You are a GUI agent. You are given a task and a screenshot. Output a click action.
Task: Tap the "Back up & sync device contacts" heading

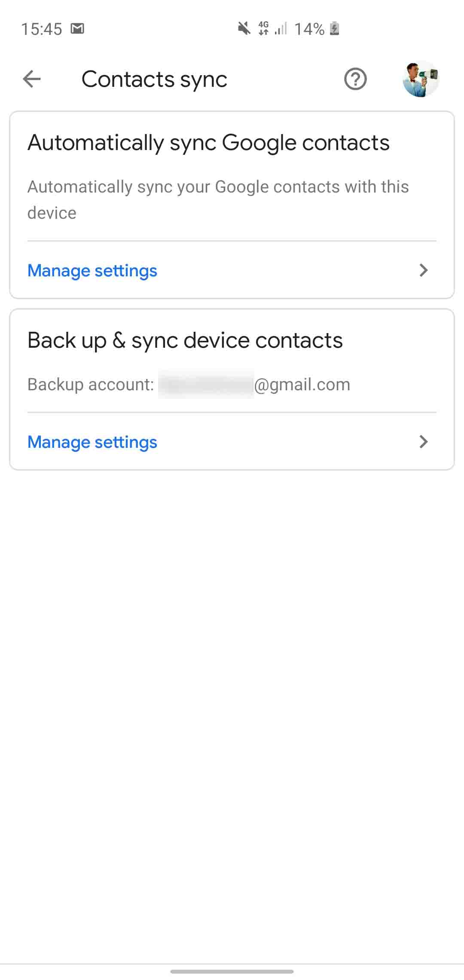coord(185,340)
